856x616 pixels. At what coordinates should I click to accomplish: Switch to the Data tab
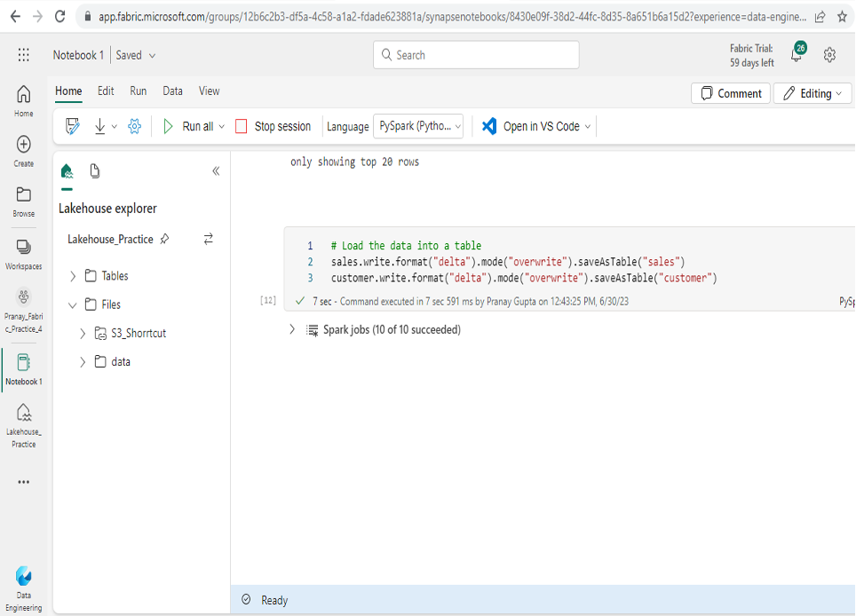pyautogui.click(x=172, y=91)
